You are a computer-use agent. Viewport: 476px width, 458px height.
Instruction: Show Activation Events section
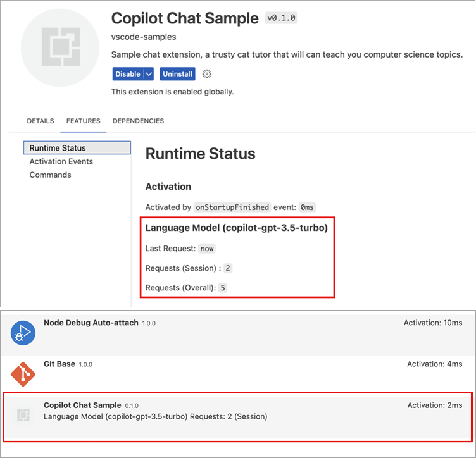pyautogui.click(x=61, y=161)
